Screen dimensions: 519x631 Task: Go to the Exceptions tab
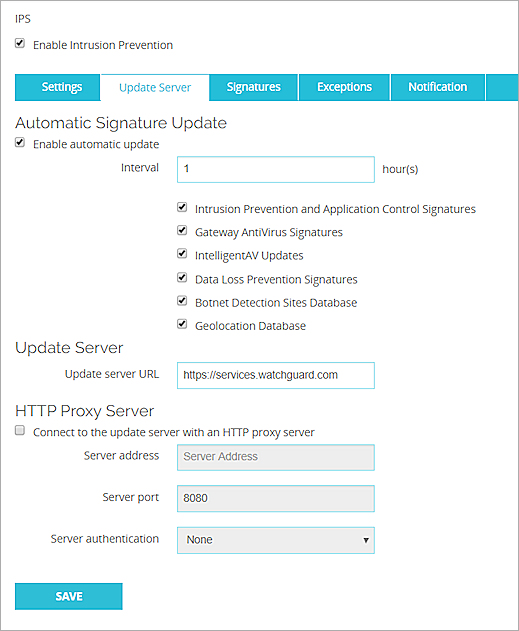click(x=344, y=87)
